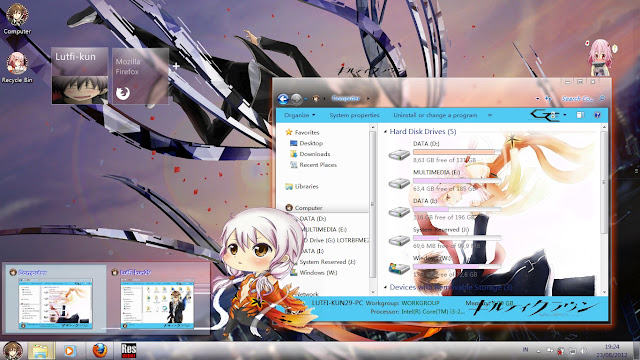The height and width of the screenshot is (360, 640).
Task: Open the Computer desktop icon
Action: [17, 19]
